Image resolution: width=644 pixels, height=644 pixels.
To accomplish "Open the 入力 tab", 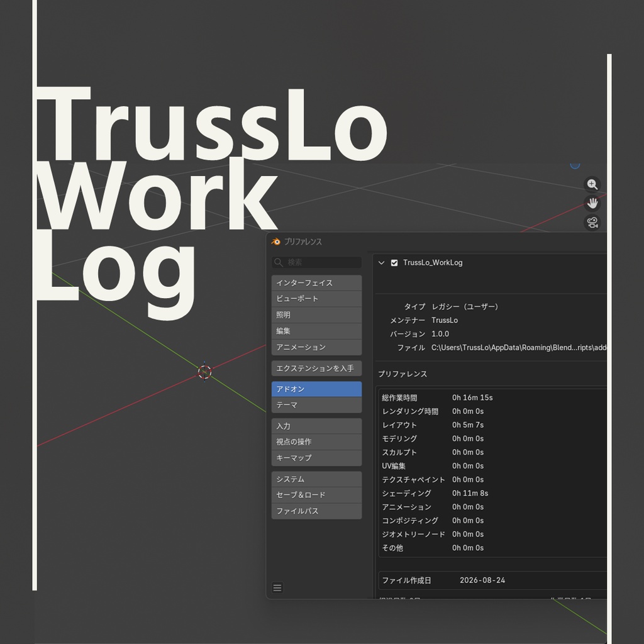I will 316,426.
